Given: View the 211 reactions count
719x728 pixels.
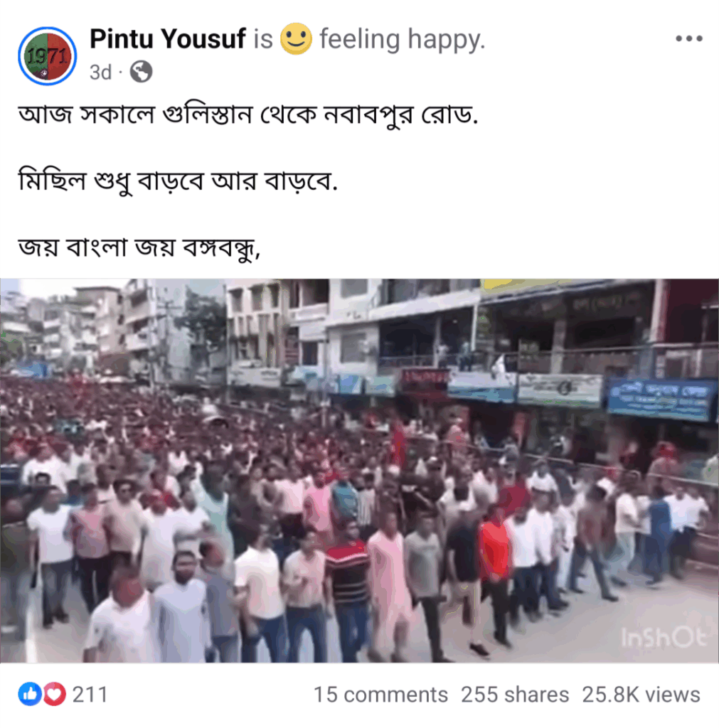Looking at the screenshot, I should pos(90,695).
